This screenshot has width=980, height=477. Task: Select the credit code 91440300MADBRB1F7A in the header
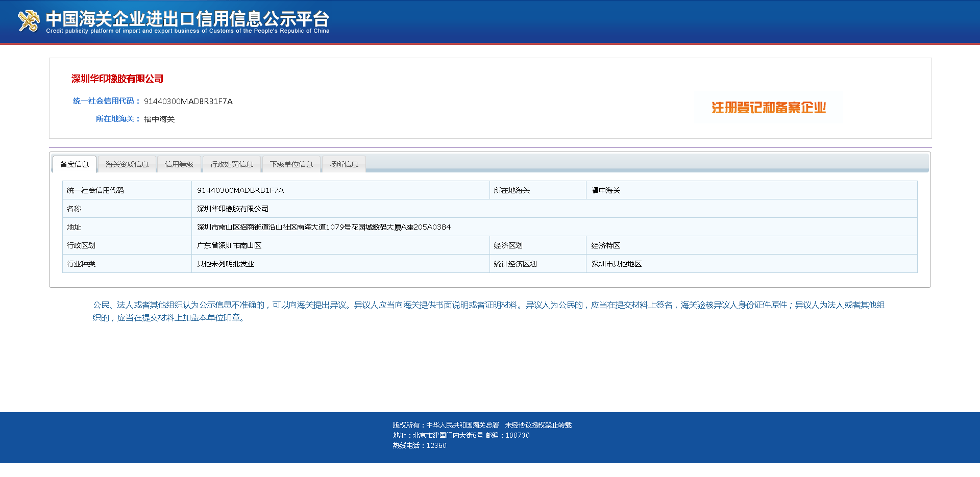coord(188,101)
